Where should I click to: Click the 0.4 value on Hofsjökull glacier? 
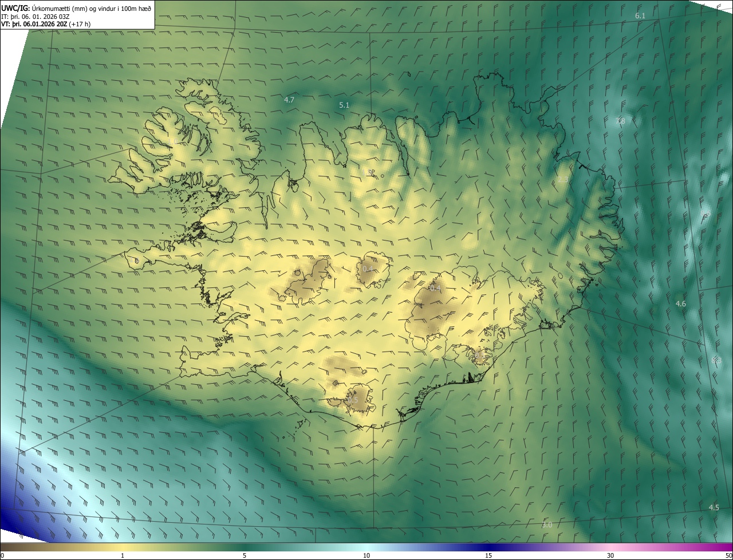pyautogui.click(x=368, y=269)
